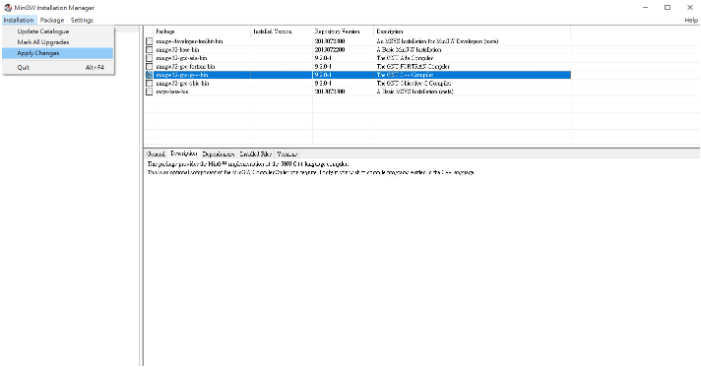This screenshot has height=367, width=701.
Task: Click the GNU C++ Compiler description
Action: coord(405,75)
